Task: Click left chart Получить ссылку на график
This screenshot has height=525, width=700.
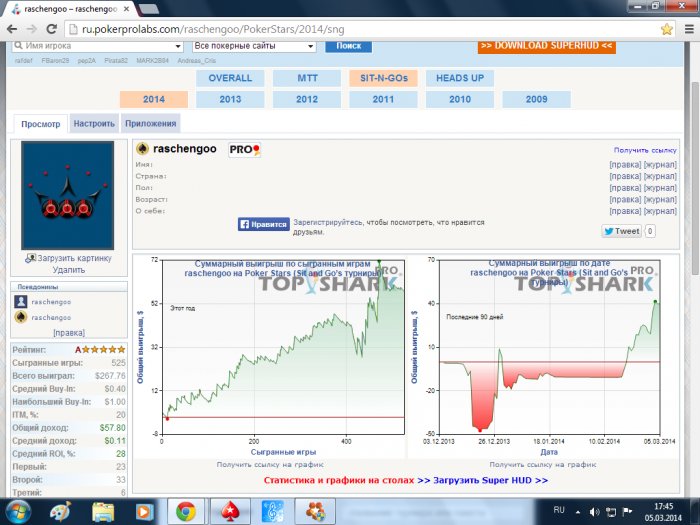Action: click(270, 465)
